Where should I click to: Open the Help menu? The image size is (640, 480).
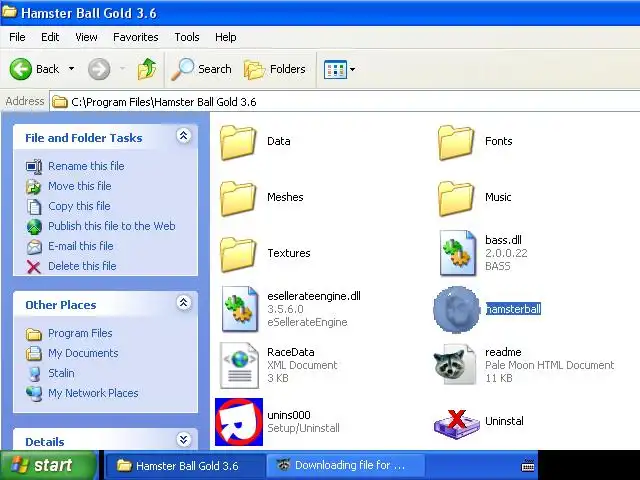226,37
